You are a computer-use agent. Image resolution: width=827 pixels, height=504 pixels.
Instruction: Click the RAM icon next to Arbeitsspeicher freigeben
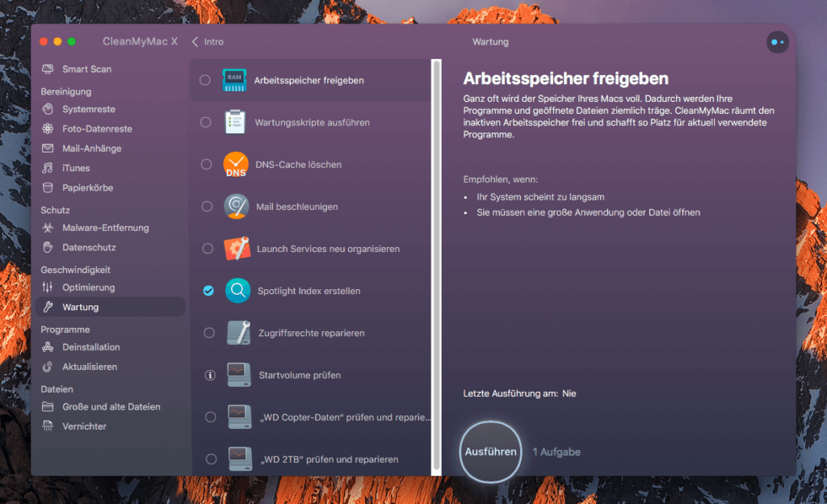pyautogui.click(x=234, y=79)
